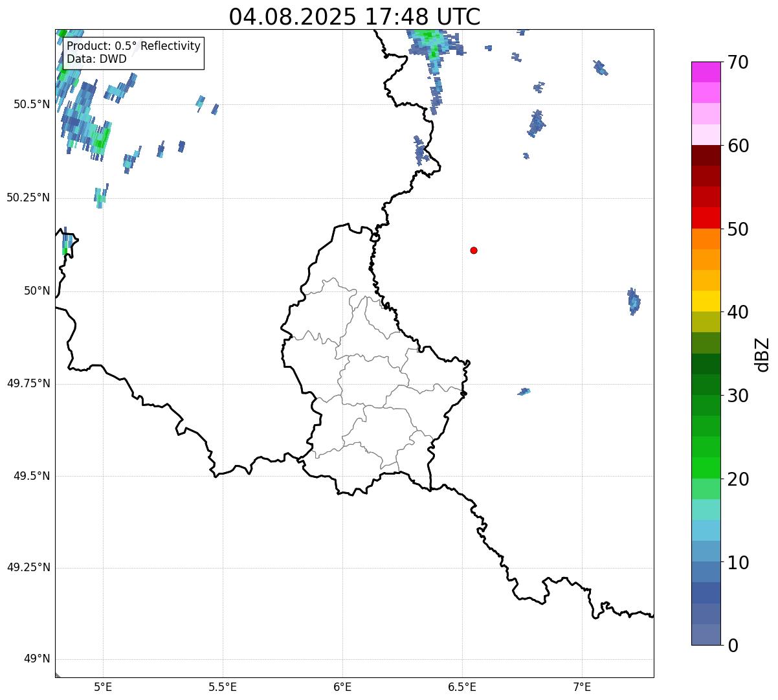This screenshot has width=778, height=700.
Task: Click the 49.25°N latitude tick label
Action: pos(28,568)
